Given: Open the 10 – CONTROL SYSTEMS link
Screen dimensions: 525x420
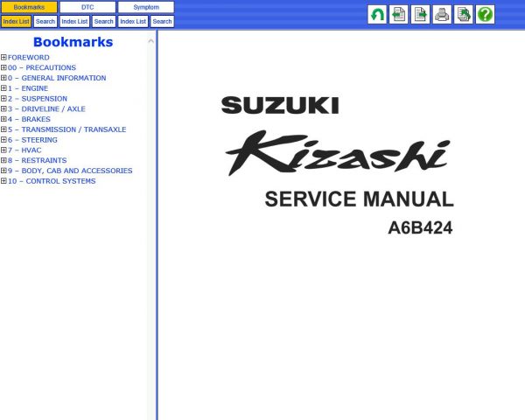Looking at the screenshot, I should pos(52,181).
